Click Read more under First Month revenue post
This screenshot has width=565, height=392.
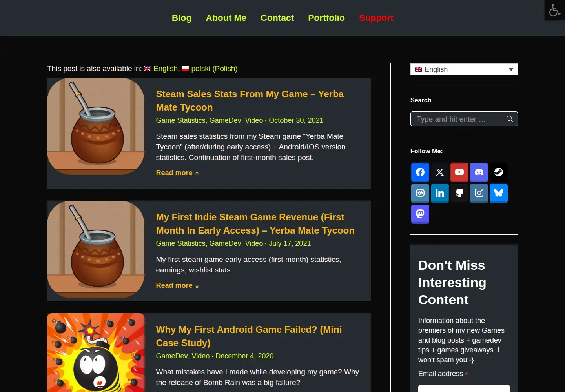click(x=177, y=285)
